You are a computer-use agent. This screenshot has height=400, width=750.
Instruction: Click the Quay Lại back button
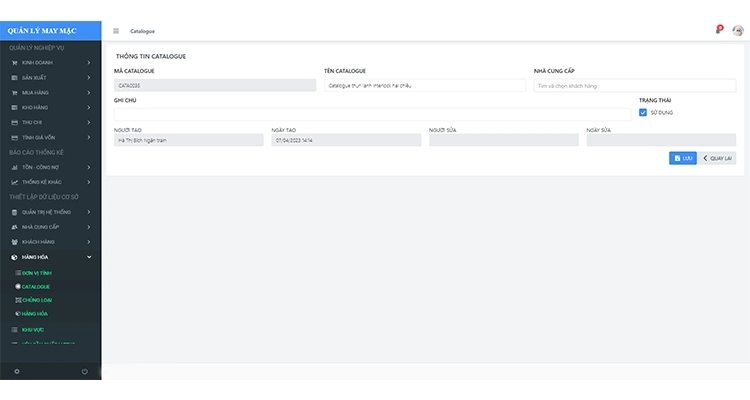click(x=717, y=158)
